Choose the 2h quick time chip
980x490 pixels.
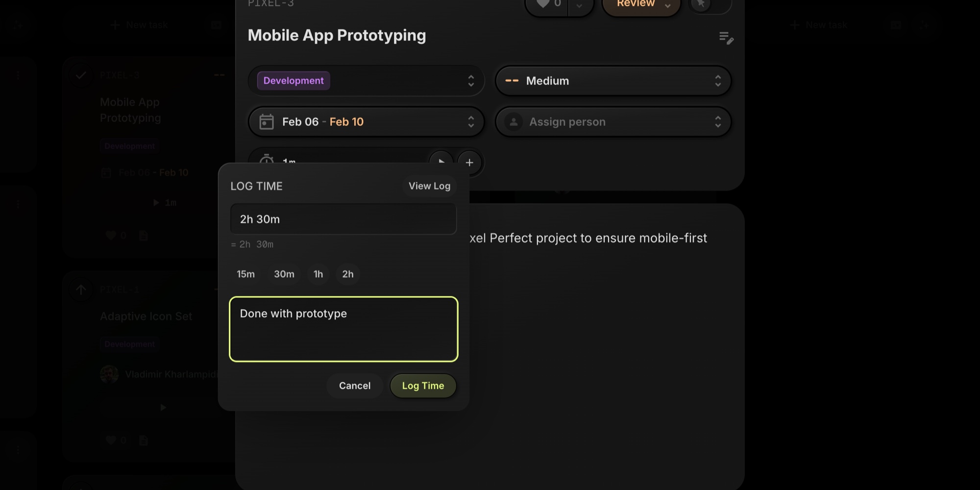click(347, 274)
